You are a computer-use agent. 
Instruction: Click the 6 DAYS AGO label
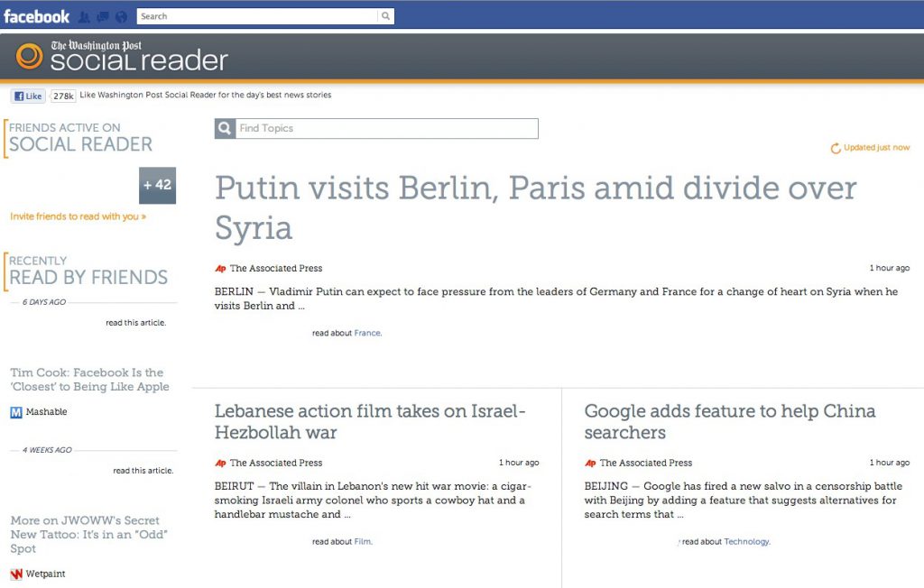pos(44,301)
